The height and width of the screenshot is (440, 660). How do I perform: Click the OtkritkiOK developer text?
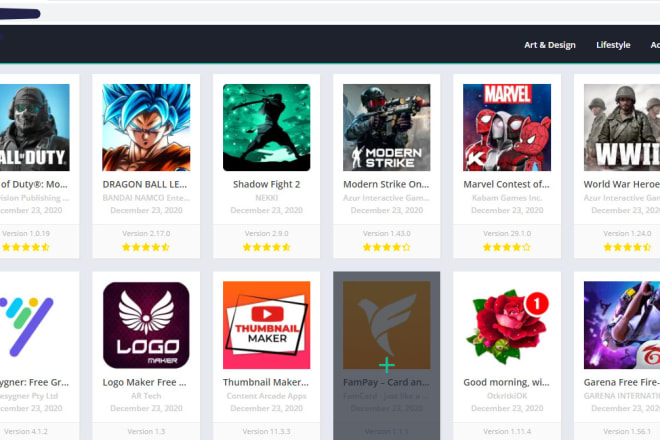point(507,396)
